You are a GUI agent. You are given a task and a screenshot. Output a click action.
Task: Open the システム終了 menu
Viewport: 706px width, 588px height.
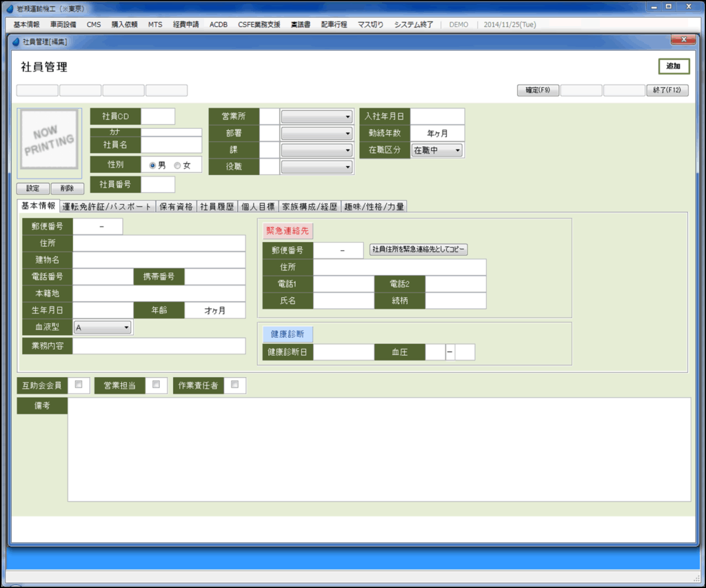point(414,24)
